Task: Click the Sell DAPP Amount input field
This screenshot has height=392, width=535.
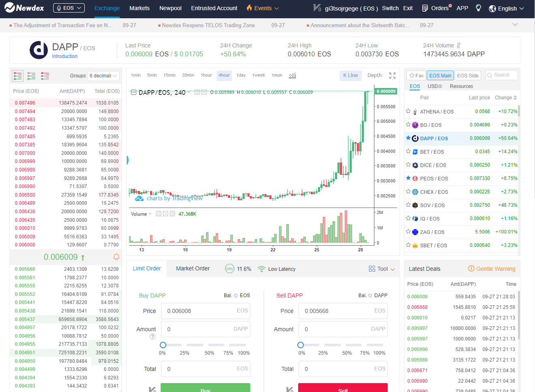Action: (343, 329)
